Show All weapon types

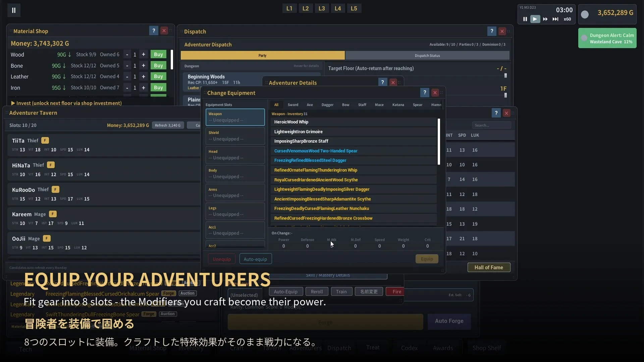click(x=276, y=105)
